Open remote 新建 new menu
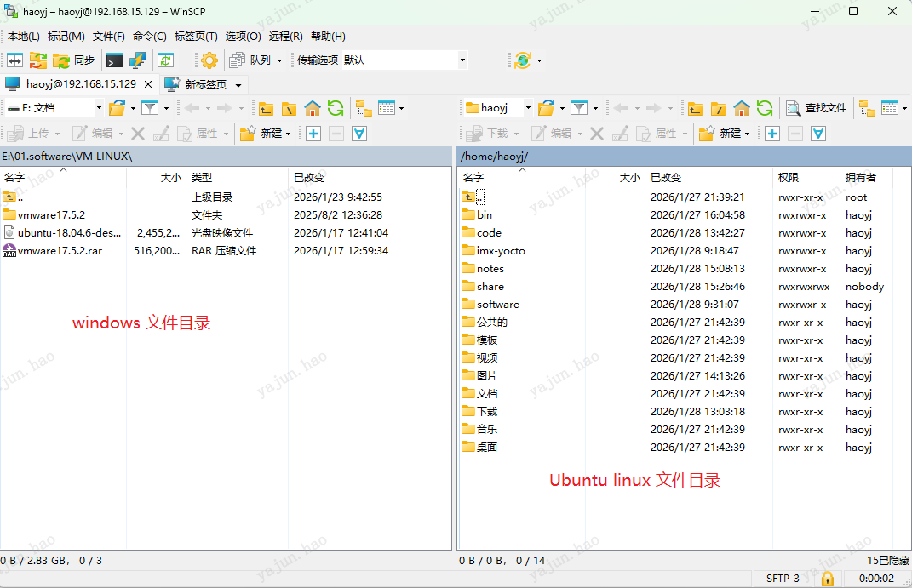 (724, 134)
